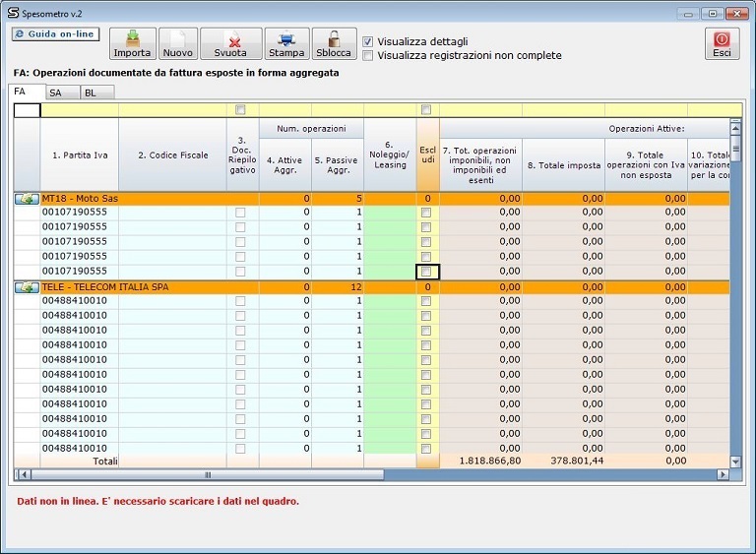756x554 pixels.
Task: Click the '1. Partita Iva' column header
Action: [80, 155]
